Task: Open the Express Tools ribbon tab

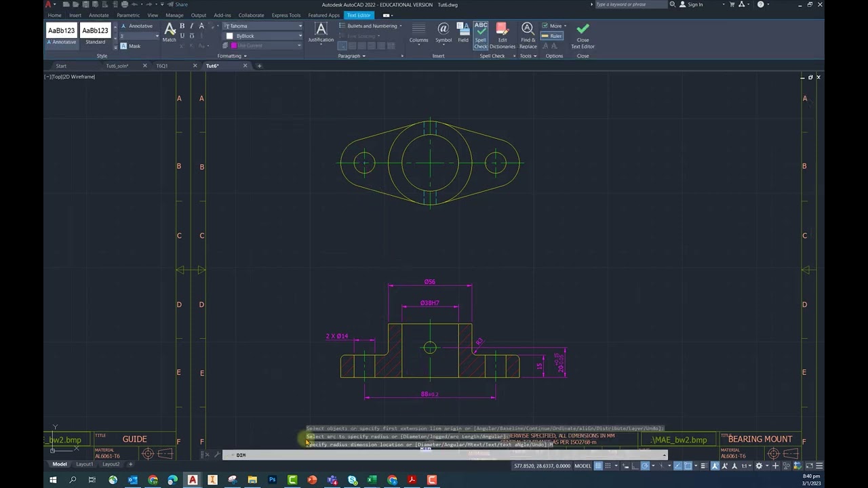Action: [x=286, y=15]
